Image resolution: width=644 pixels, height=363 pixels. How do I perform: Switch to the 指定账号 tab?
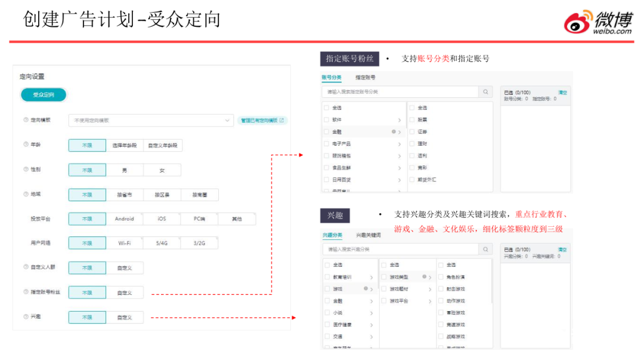pos(365,78)
